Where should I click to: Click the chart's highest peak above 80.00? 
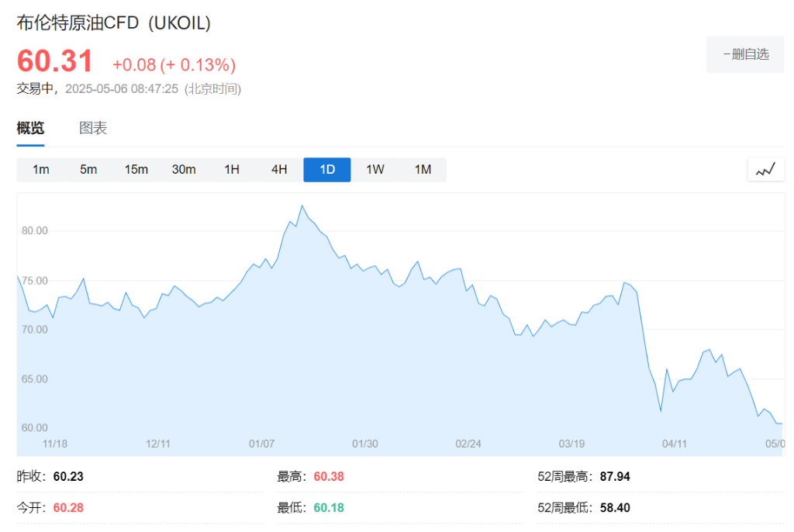pos(302,206)
